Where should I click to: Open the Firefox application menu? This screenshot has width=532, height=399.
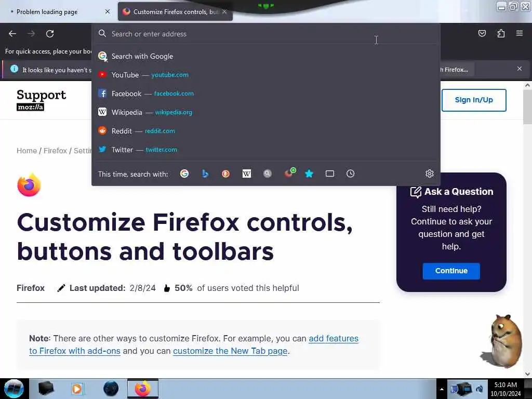tap(519, 33)
